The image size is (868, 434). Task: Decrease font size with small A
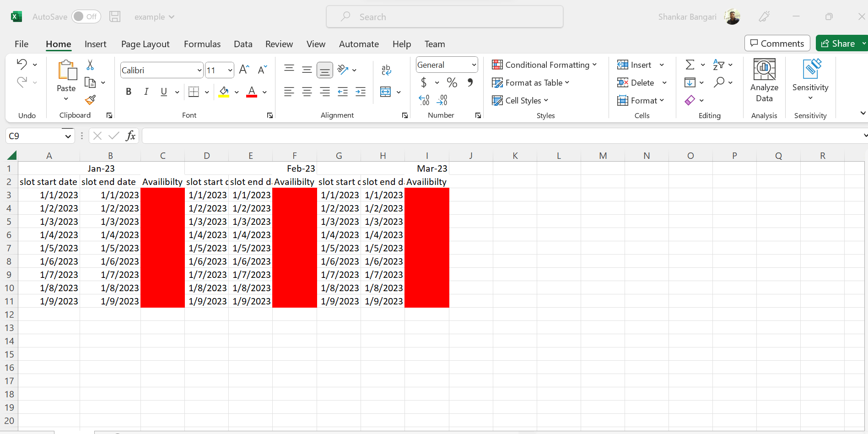point(262,70)
